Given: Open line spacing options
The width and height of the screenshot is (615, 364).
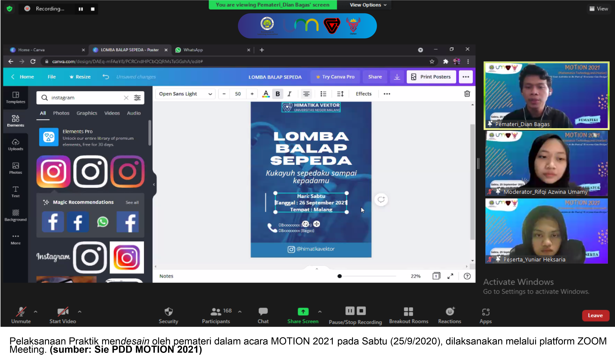Looking at the screenshot, I should click(x=340, y=94).
